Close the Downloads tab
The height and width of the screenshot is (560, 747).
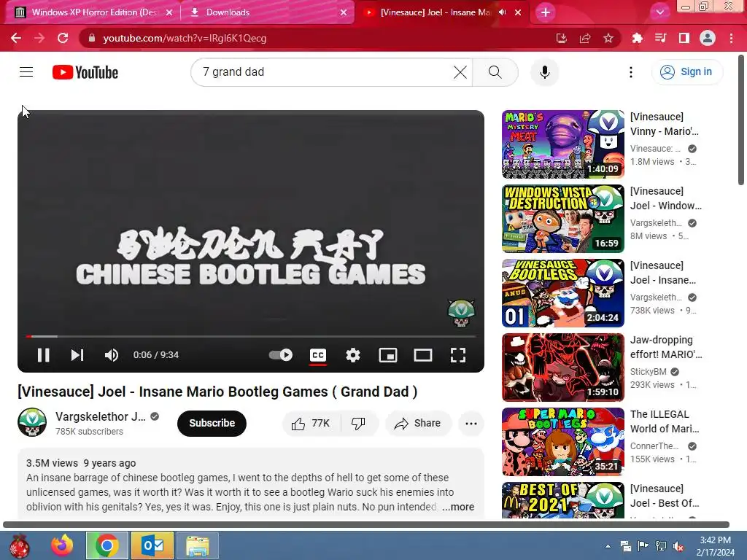(344, 12)
